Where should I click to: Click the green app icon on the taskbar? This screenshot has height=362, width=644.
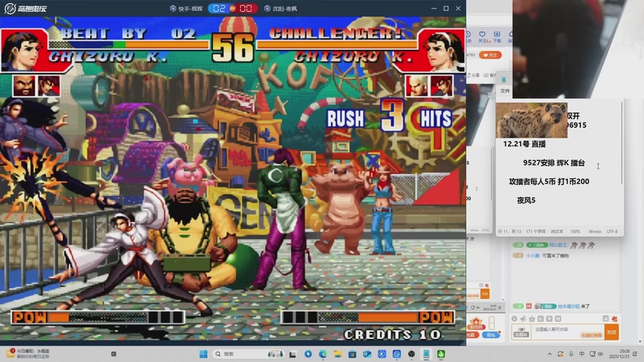[441, 354]
